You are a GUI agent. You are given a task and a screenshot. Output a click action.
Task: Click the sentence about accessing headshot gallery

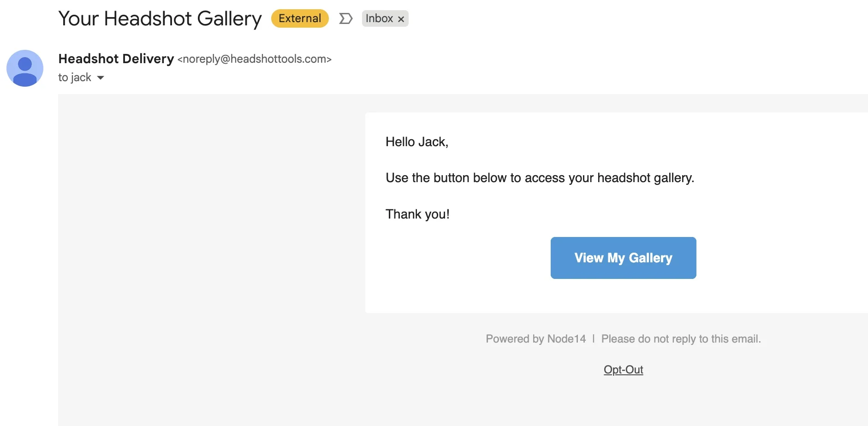point(540,178)
